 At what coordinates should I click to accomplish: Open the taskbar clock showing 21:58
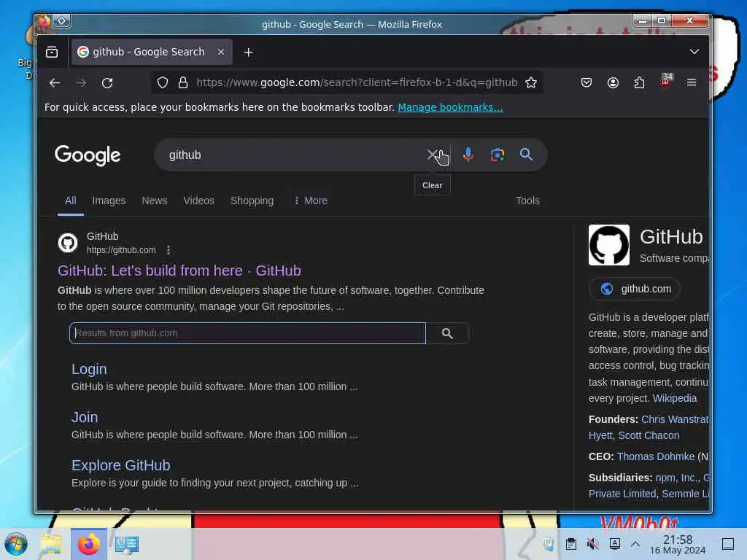(x=678, y=544)
